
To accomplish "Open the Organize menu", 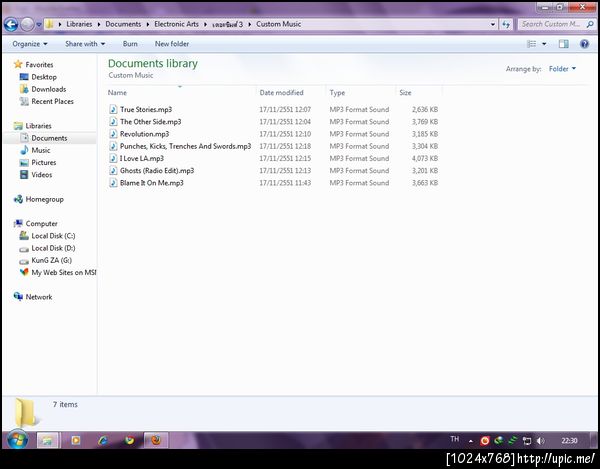I will (x=30, y=44).
